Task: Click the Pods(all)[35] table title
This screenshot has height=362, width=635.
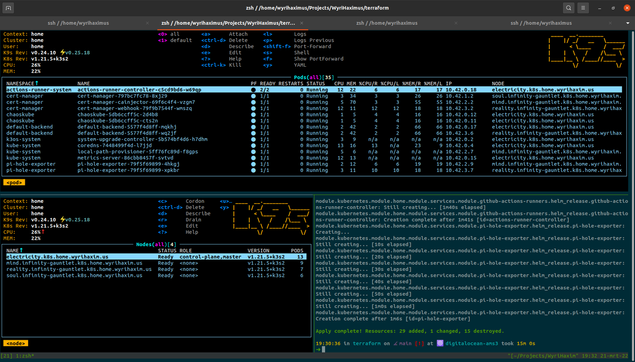Action: coord(314,77)
